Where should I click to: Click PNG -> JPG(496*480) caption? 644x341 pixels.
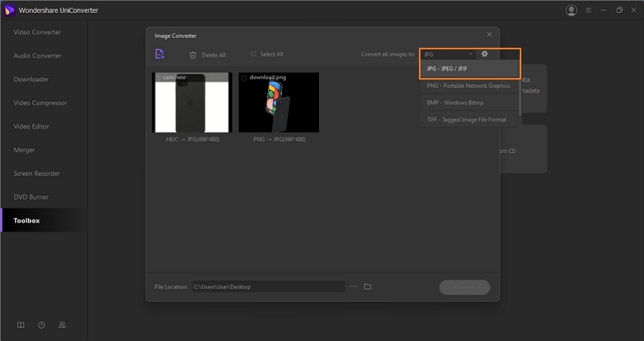click(280, 139)
